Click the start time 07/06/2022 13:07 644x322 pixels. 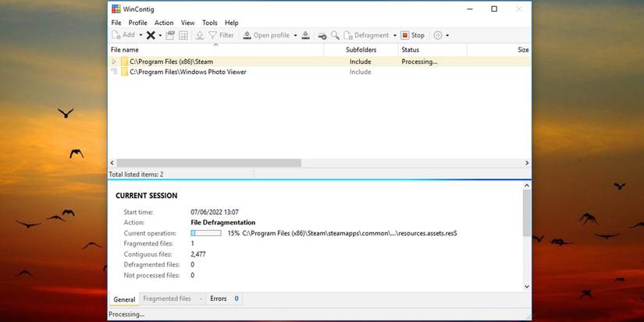pos(215,212)
